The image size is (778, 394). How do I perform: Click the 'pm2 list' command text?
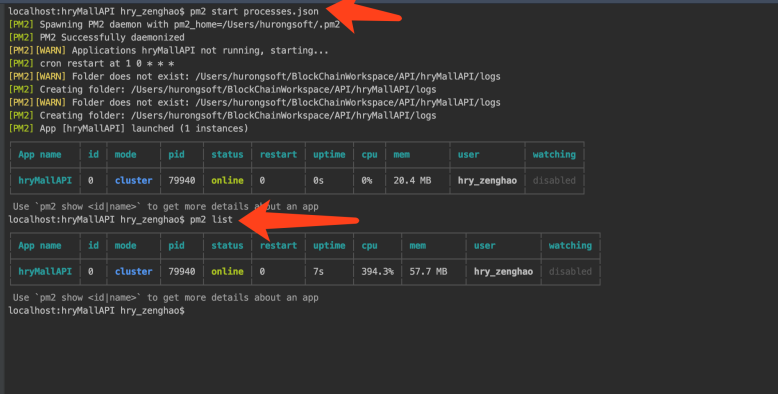click(x=211, y=219)
